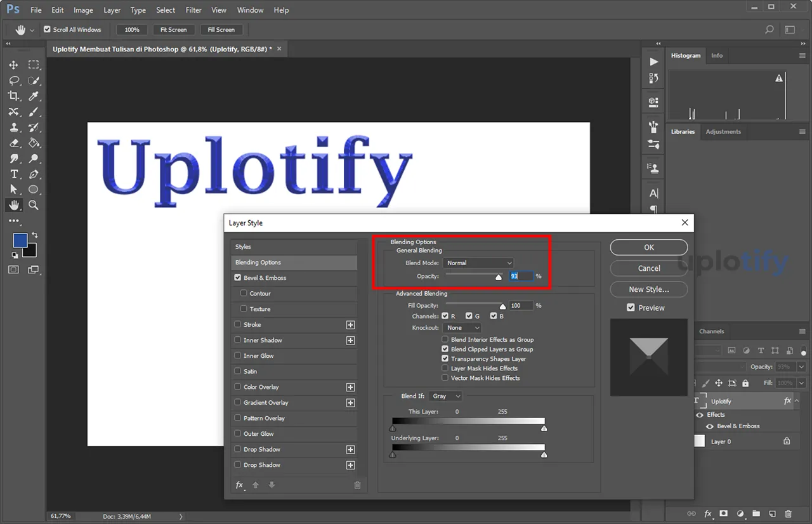This screenshot has width=812, height=524.
Task: Enable the Contour checkbox
Action: coord(244,294)
